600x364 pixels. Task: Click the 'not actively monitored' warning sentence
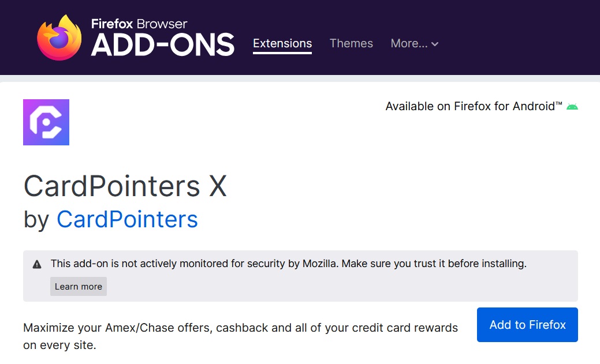coord(195,264)
